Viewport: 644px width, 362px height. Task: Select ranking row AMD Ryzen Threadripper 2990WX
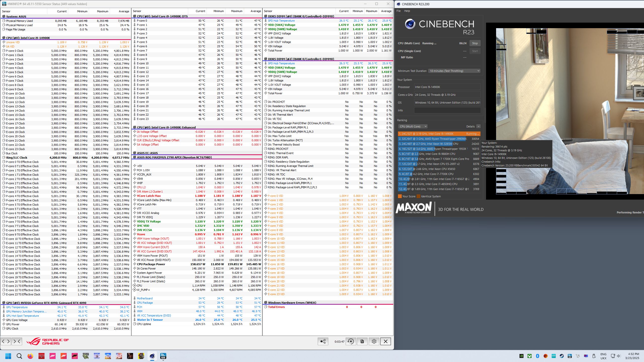439,139
